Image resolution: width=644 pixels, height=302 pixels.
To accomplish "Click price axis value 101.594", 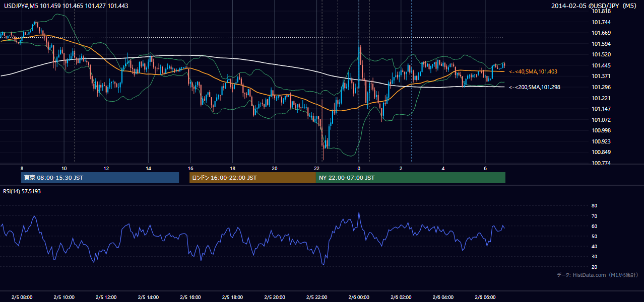I will tap(601, 44).
